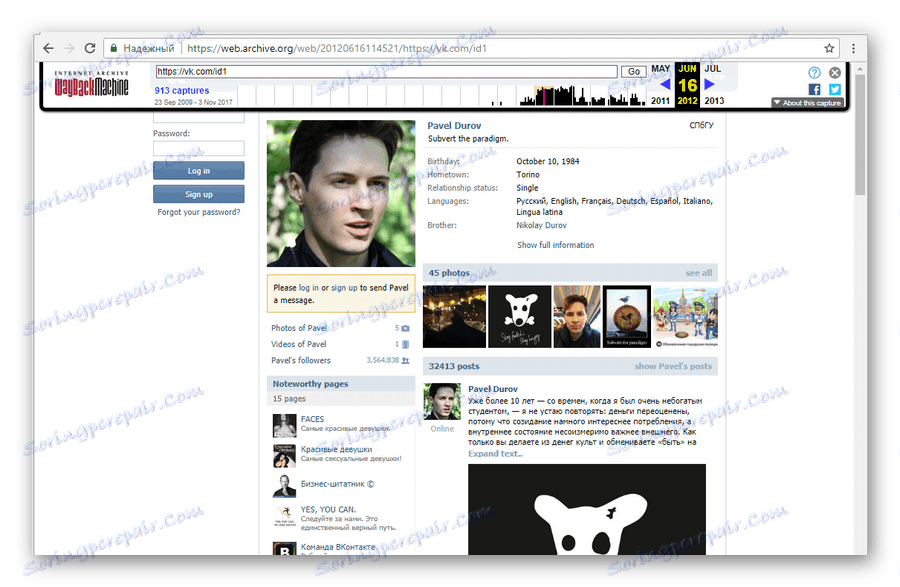Image resolution: width=900 pixels, height=587 pixels.
Task: Open Pavel's followers link
Action: pyautogui.click(x=301, y=360)
